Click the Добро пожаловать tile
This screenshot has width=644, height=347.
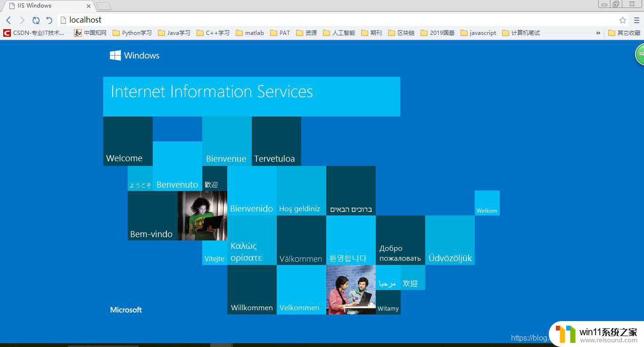[x=400, y=240]
